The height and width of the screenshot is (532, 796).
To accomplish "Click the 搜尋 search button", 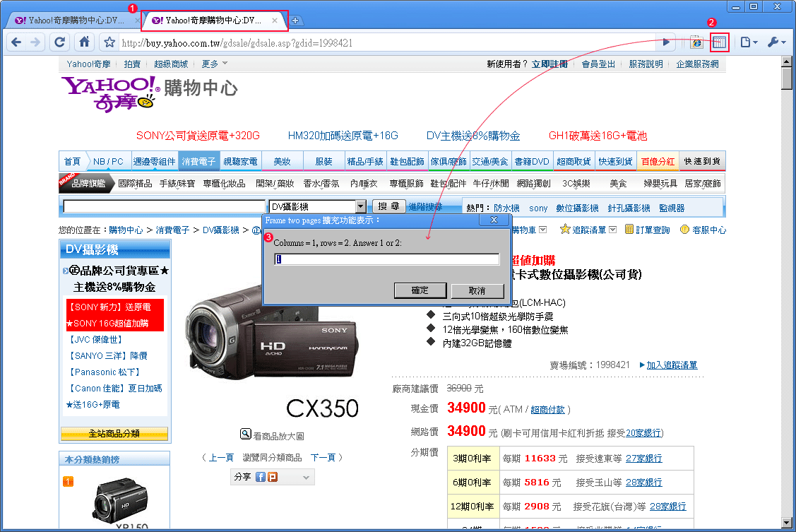I will 389,206.
